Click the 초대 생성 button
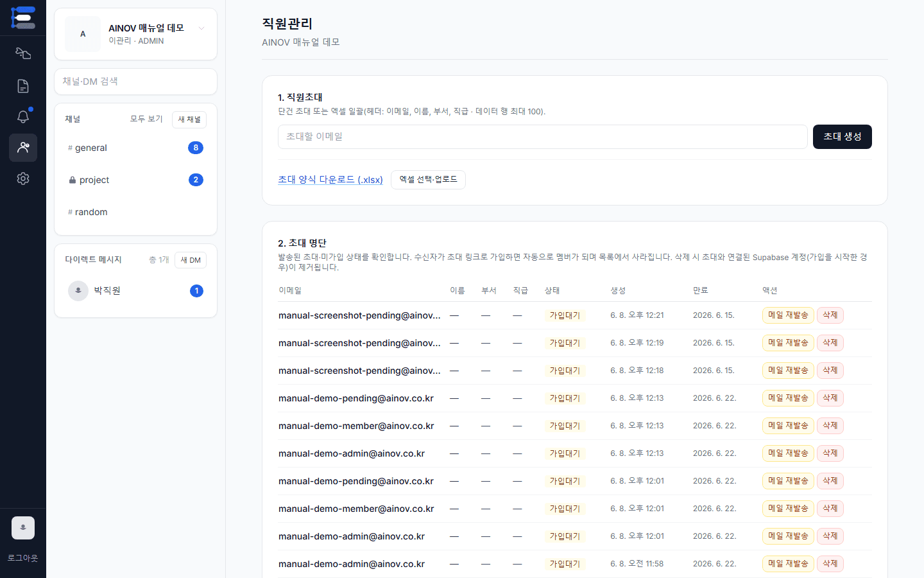This screenshot has width=924, height=578. tap(843, 137)
